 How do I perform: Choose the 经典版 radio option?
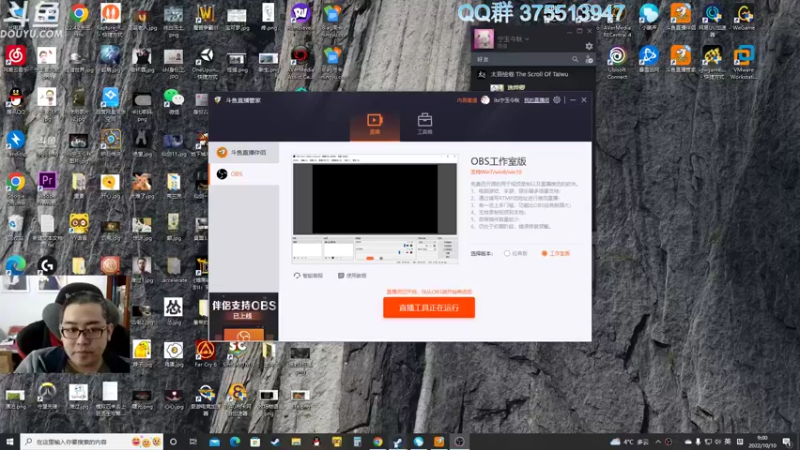(515, 254)
